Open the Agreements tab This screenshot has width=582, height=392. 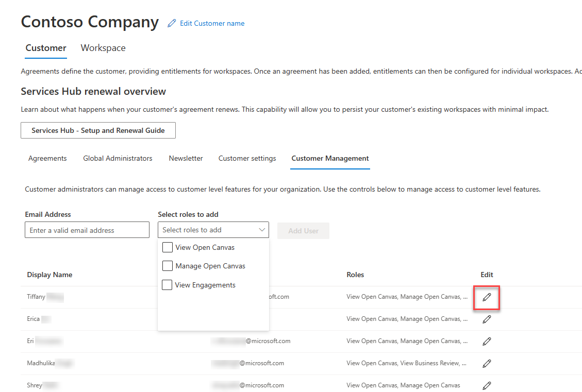point(47,159)
